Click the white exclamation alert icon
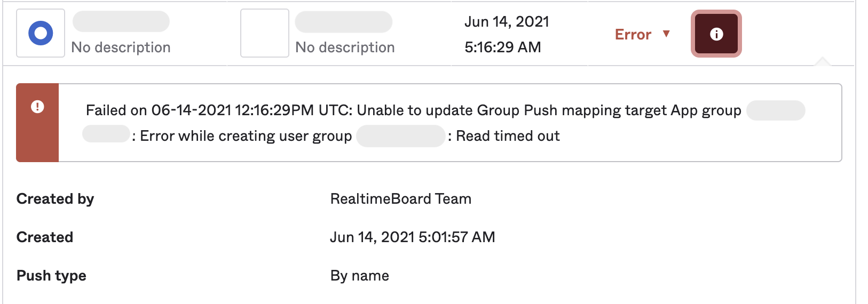Screen dimensions: 868x304 pos(37,107)
